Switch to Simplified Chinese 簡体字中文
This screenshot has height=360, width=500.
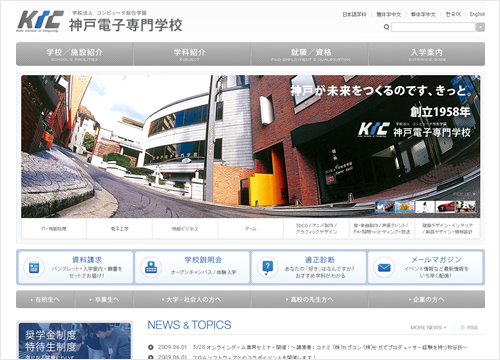coord(389,14)
